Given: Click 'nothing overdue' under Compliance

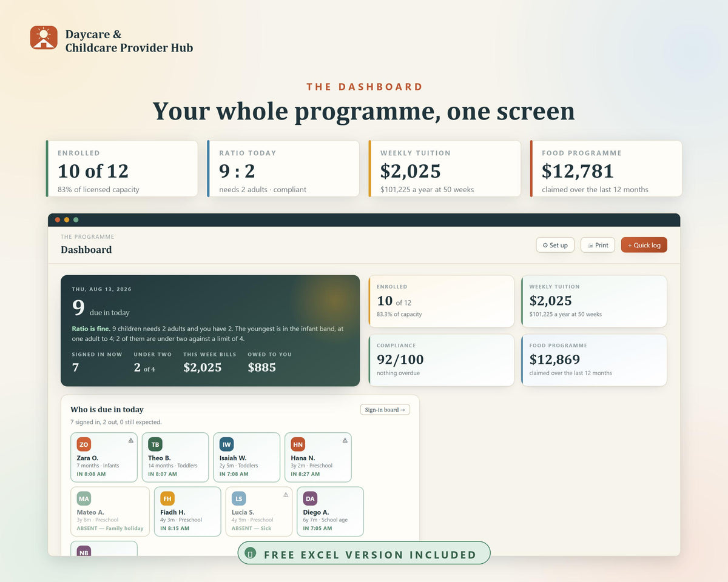Looking at the screenshot, I should [x=398, y=373].
